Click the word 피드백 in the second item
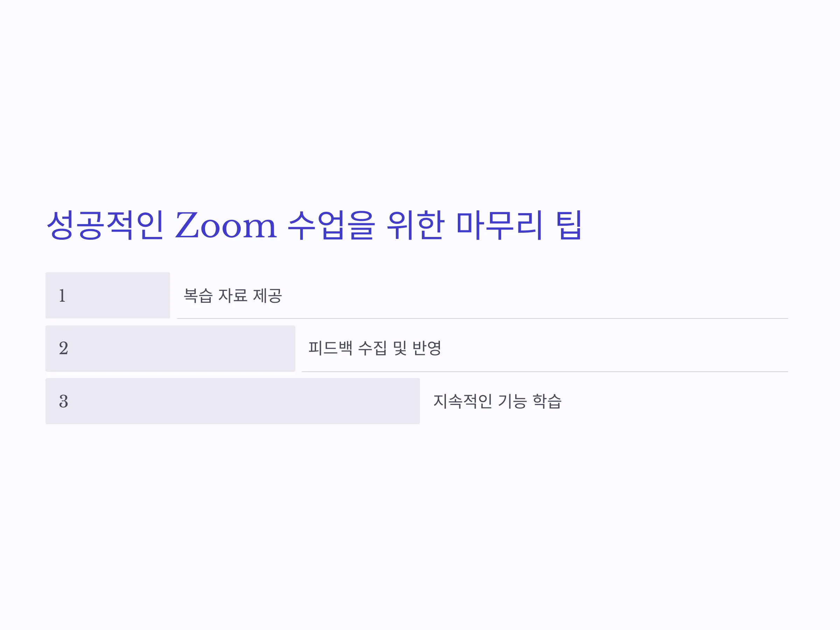Viewport: 840px width, 630px height. (x=330, y=348)
